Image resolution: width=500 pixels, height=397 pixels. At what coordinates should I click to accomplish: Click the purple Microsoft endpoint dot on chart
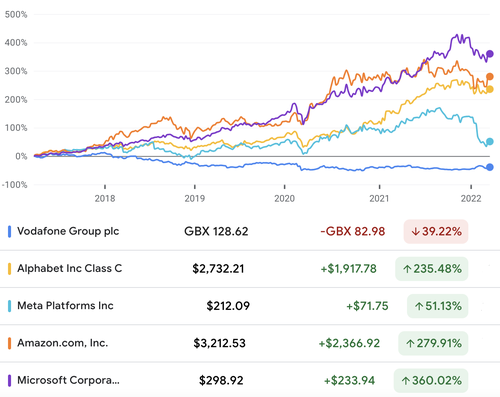(x=490, y=54)
